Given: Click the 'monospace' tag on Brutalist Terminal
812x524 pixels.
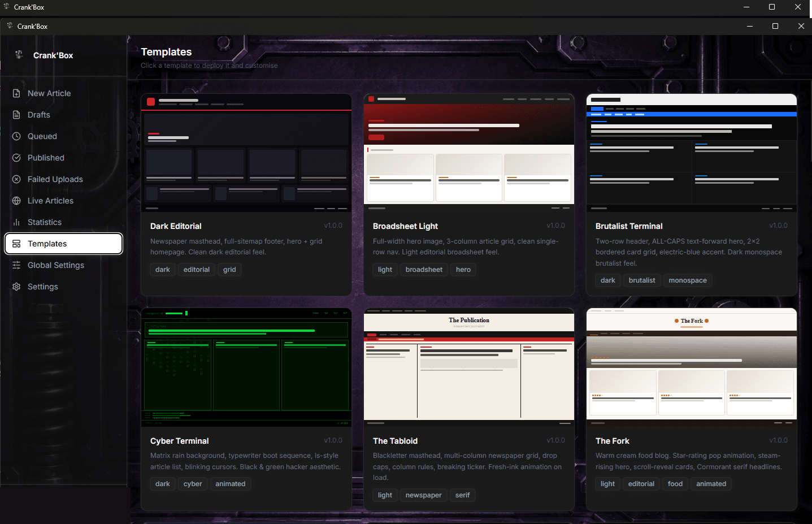Looking at the screenshot, I should pyautogui.click(x=688, y=280).
